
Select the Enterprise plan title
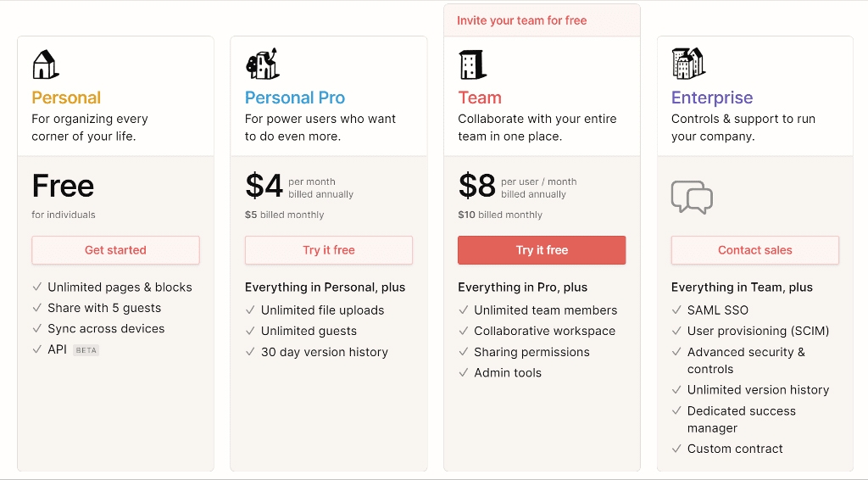tap(712, 98)
